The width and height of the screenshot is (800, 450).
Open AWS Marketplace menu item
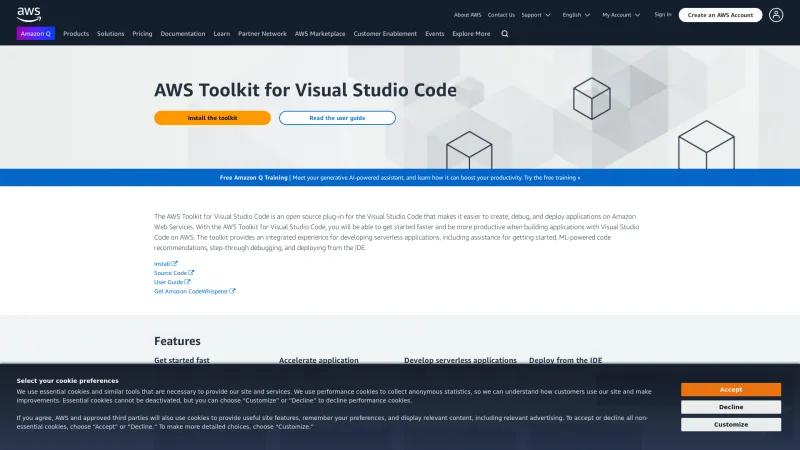320,34
